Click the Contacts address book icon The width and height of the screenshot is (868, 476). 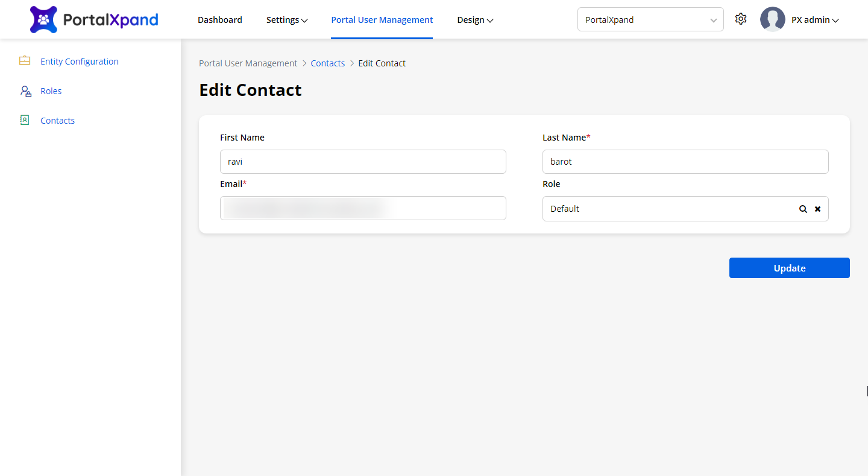[25, 120]
